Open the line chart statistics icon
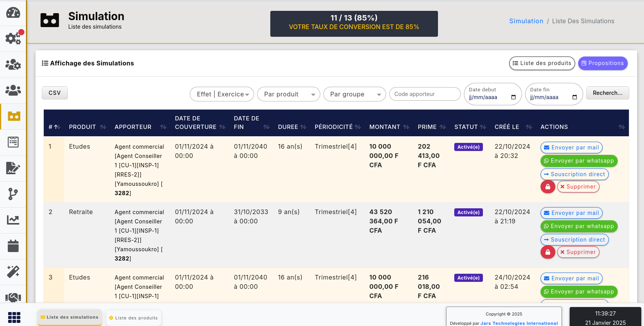 click(13, 220)
